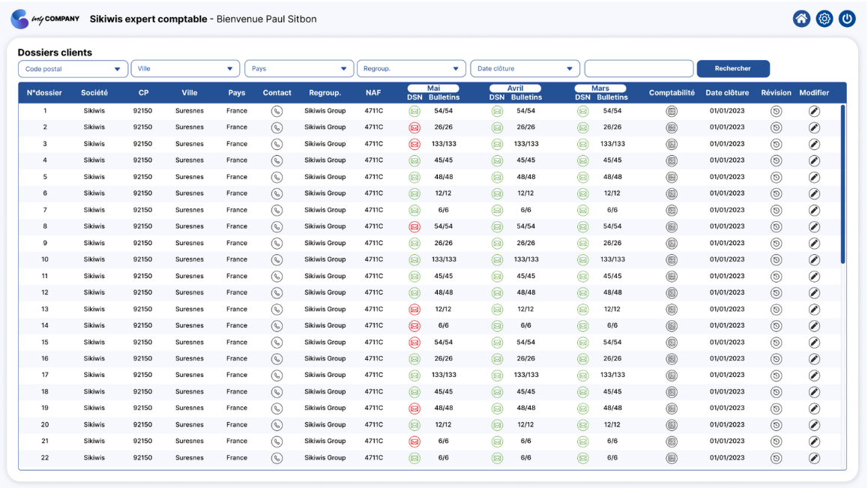Go to the Home icon

tap(801, 19)
